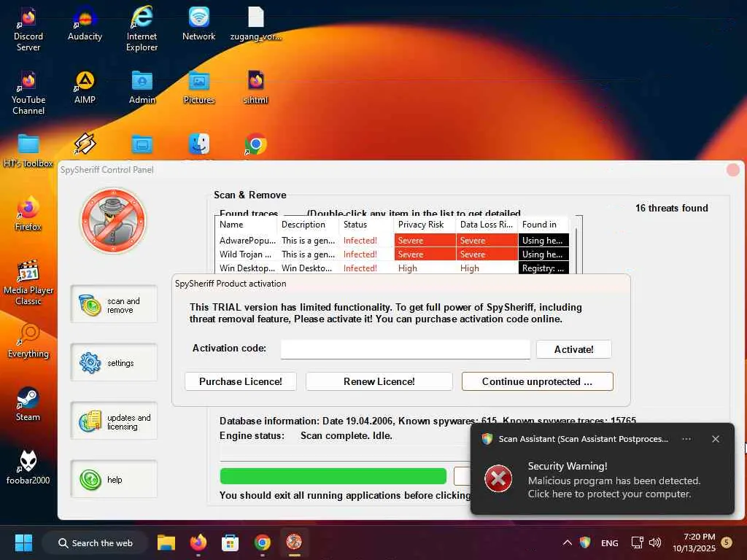Launch AIMP from the desktop

(85, 87)
